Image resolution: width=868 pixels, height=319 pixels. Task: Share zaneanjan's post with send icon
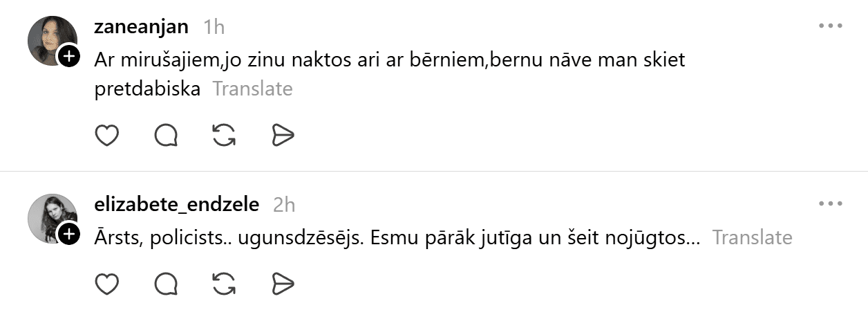[x=283, y=136]
